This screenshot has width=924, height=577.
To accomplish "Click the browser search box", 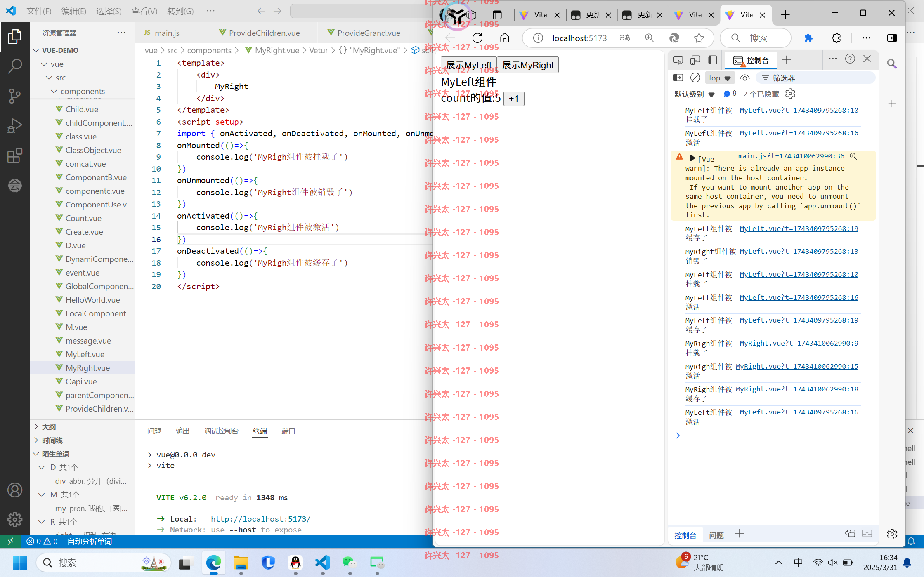I will pos(756,38).
